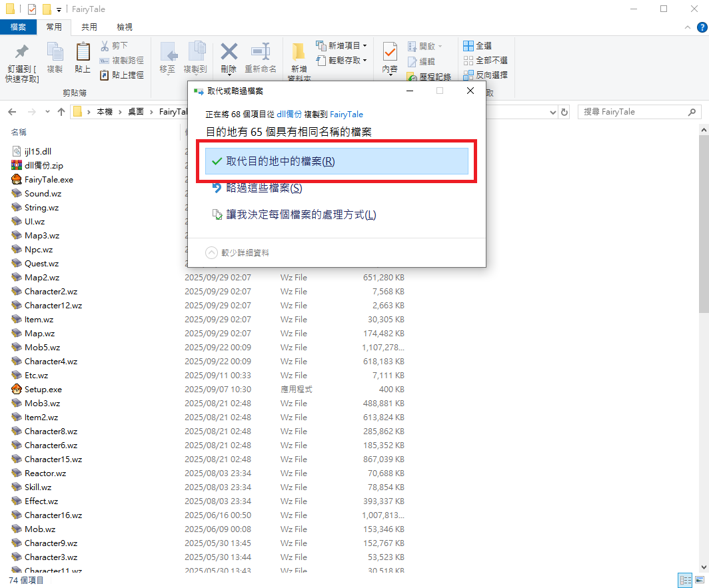Choose 取代目的地中的檔案 option
The width and height of the screenshot is (709, 588).
[336, 161]
